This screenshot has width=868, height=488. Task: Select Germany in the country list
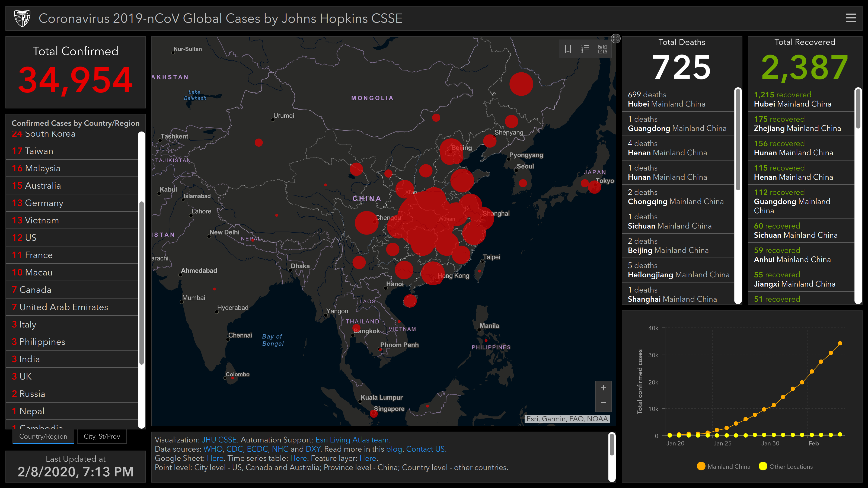click(x=44, y=203)
